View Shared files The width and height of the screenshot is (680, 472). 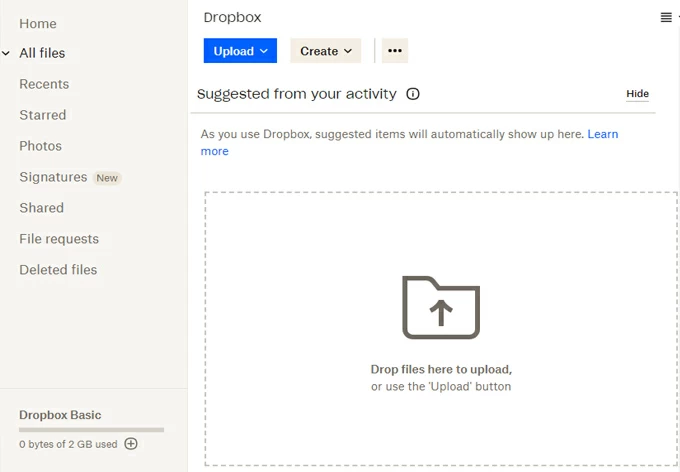click(x=41, y=208)
